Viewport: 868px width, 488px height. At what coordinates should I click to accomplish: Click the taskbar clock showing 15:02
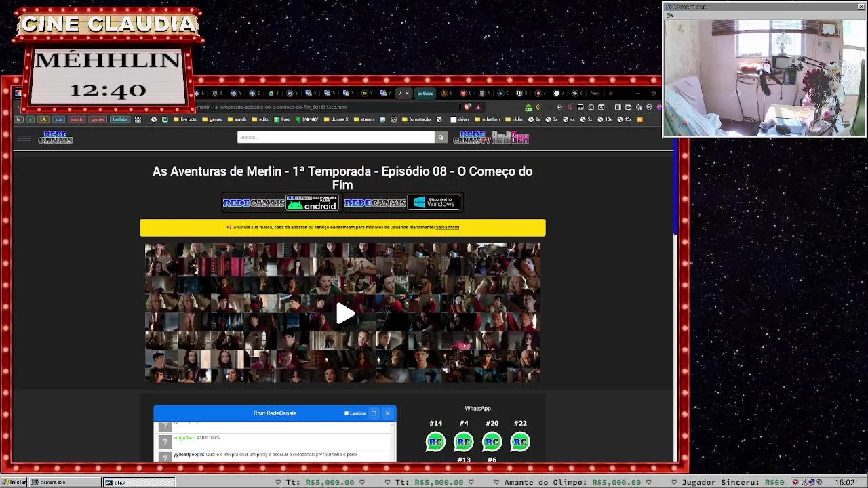[845, 482]
